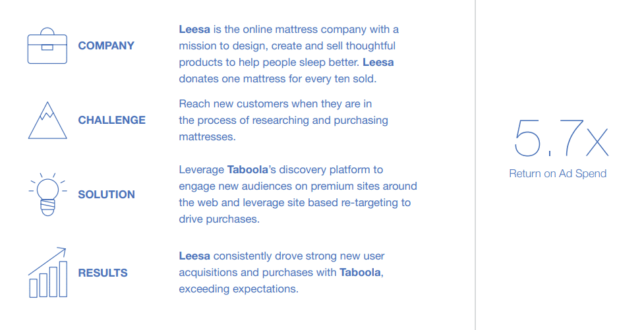Click the bar chart results icon
The width and height of the screenshot is (644, 330).
coord(47,273)
